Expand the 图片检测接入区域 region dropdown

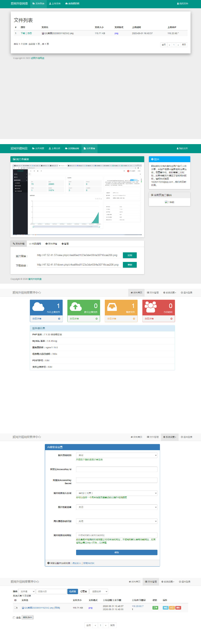coord(117,493)
